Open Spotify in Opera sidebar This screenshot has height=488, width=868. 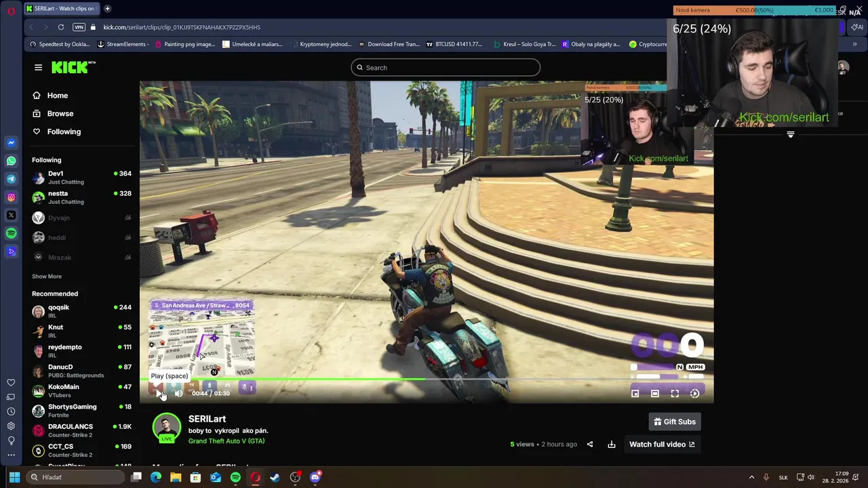11,233
